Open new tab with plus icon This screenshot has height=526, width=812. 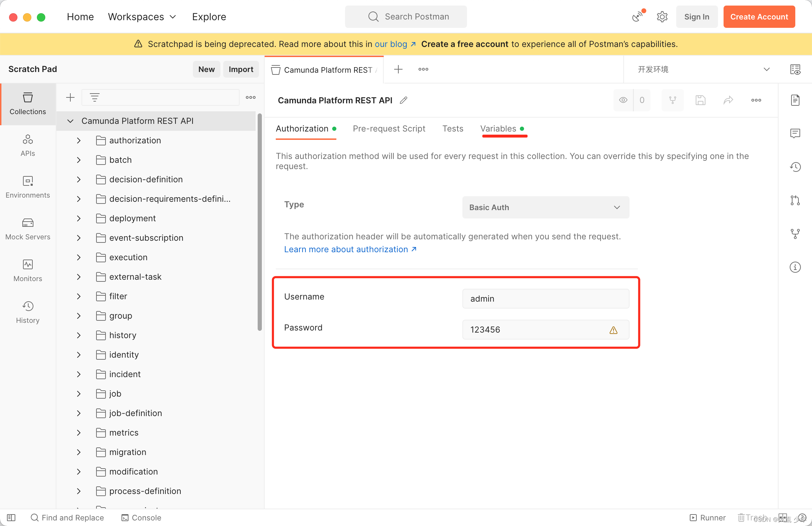point(398,69)
